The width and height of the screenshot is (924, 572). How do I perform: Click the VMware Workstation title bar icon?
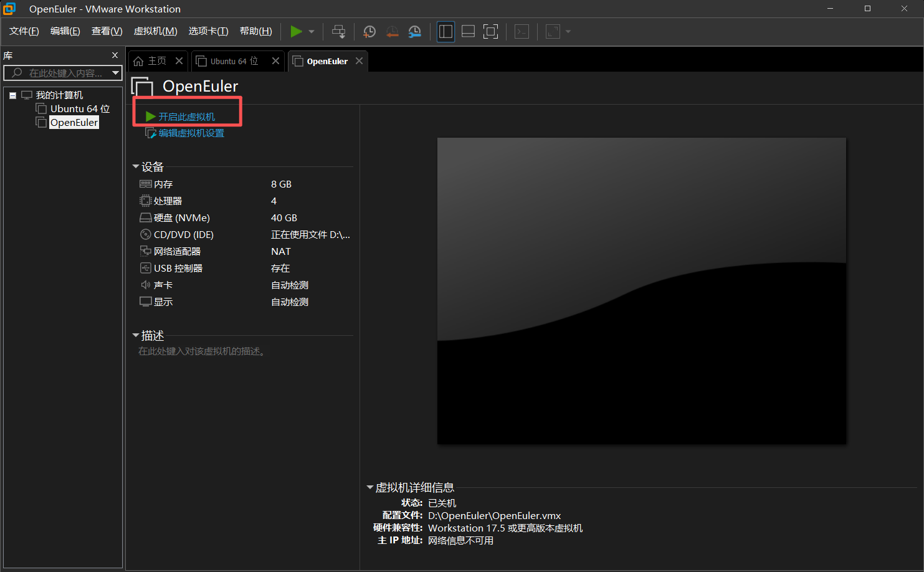pos(9,9)
